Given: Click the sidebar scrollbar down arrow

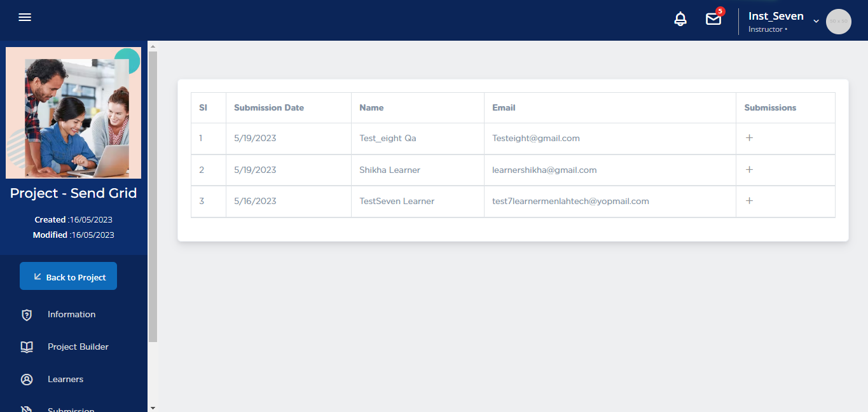Looking at the screenshot, I should pos(153,408).
